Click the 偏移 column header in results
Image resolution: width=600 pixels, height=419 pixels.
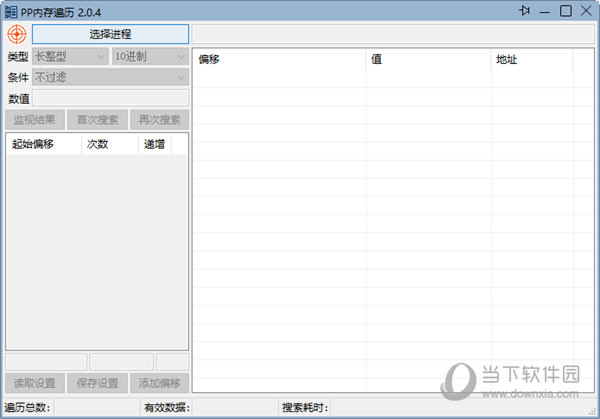(279, 59)
